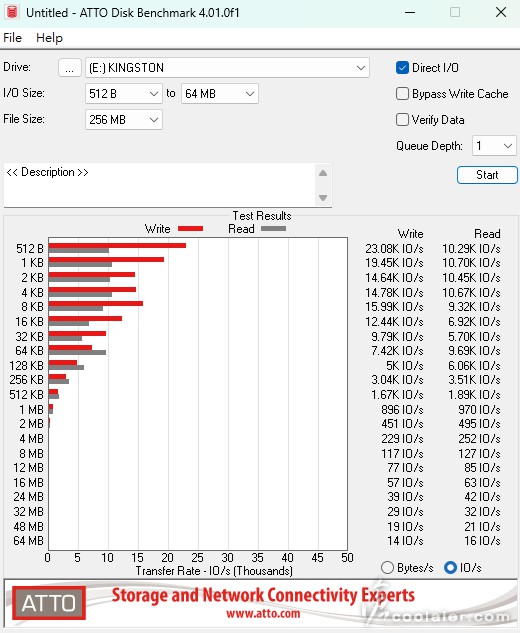Click the red Write legend swatch

tap(190, 229)
